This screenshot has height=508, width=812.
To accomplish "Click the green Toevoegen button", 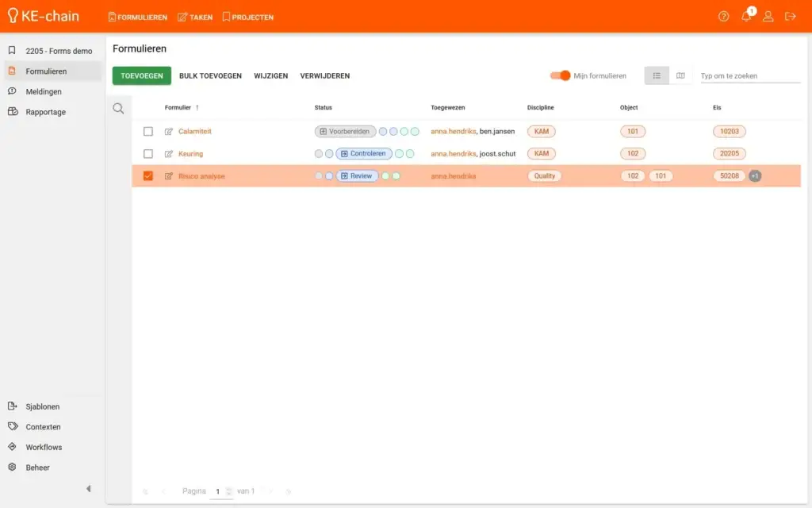I will [x=142, y=76].
